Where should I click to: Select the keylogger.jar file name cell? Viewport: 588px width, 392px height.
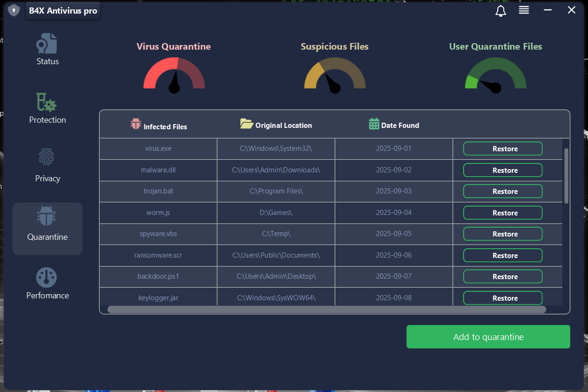[158, 297]
